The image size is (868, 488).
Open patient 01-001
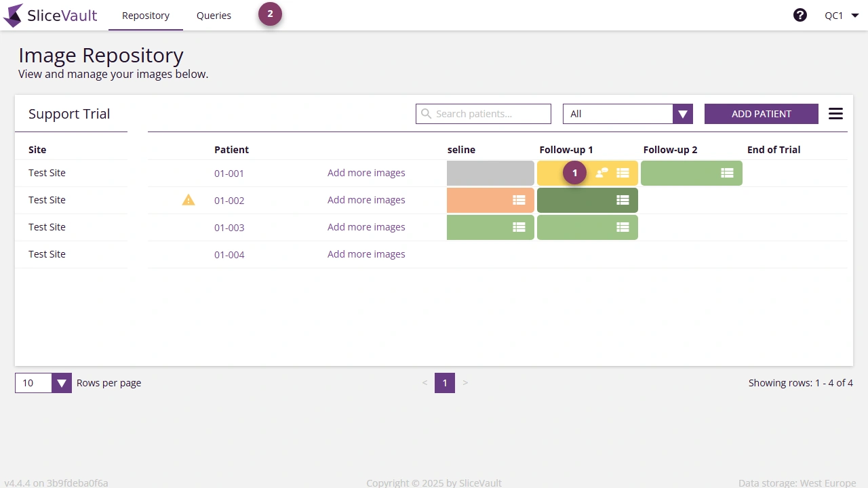(229, 174)
